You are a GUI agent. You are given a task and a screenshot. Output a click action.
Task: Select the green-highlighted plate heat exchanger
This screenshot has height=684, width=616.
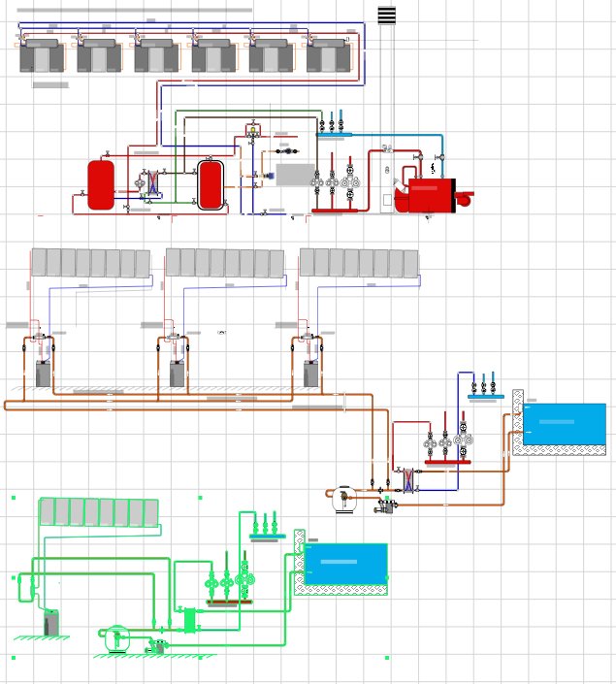(190, 620)
